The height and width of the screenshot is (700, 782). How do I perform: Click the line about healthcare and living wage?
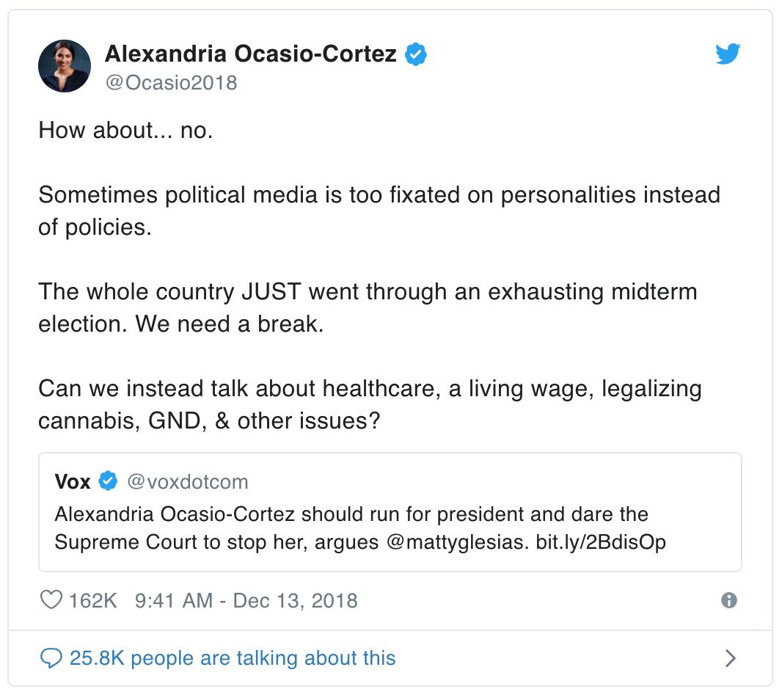[x=370, y=388]
